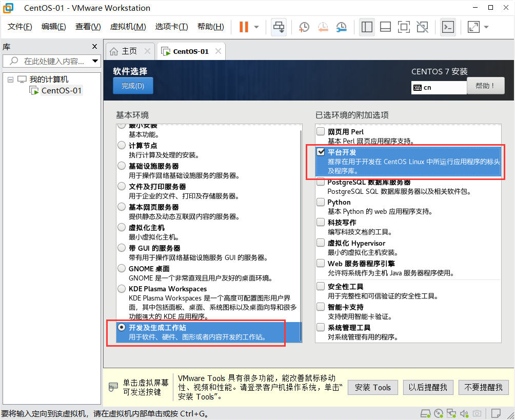Viewport: 515px width, 420px height.
Task: Enable the Web 服务器程序引擎 checkbox
Action: (x=321, y=264)
